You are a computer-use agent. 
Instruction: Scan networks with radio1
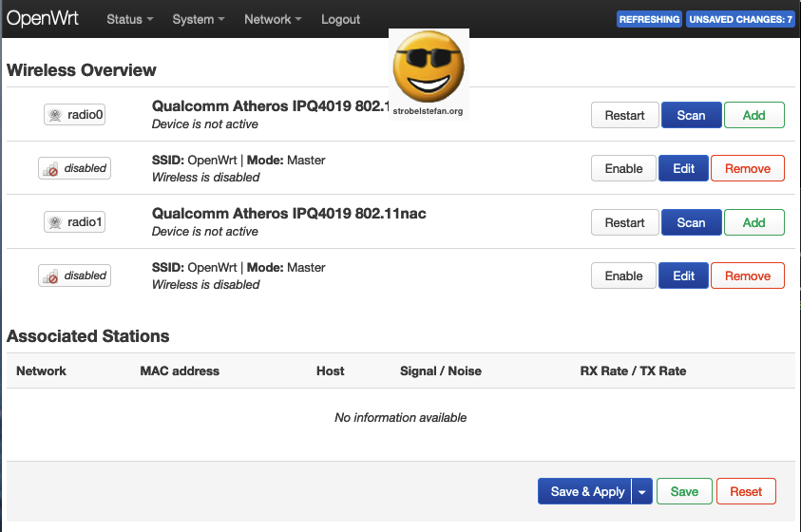click(x=691, y=222)
